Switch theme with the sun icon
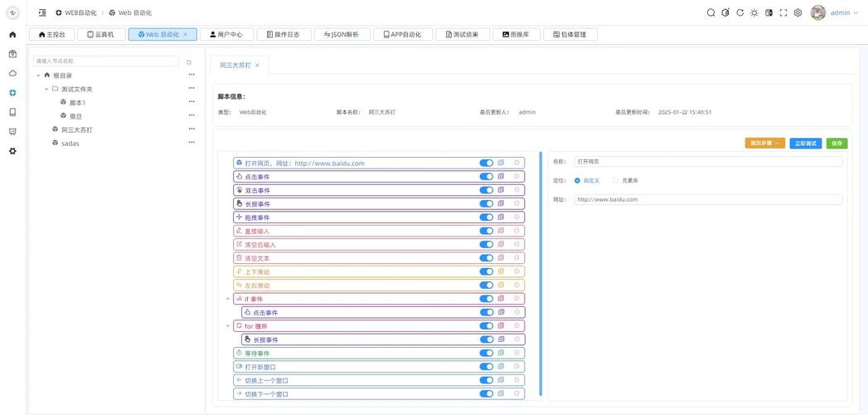 pyautogui.click(x=754, y=12)
